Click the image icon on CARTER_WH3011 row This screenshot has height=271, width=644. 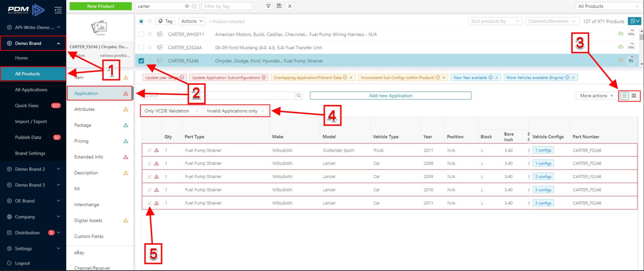[x=160, y=34]
